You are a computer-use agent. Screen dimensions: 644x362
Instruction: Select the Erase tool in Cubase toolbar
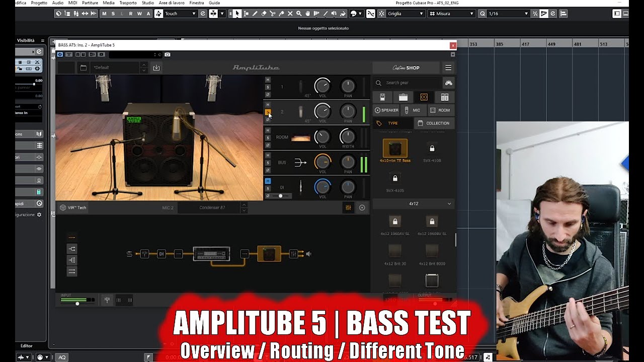pos(264,14)
